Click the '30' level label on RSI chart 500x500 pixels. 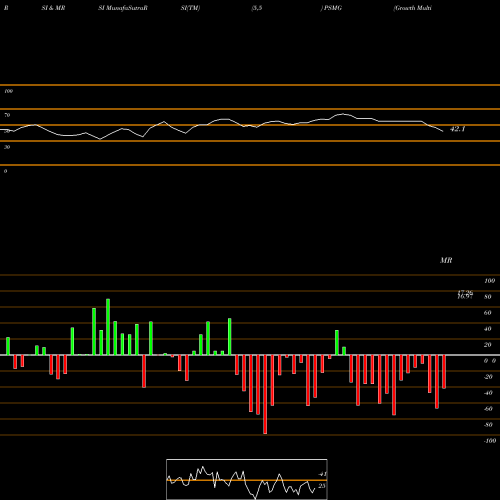(x=7, y=147)
